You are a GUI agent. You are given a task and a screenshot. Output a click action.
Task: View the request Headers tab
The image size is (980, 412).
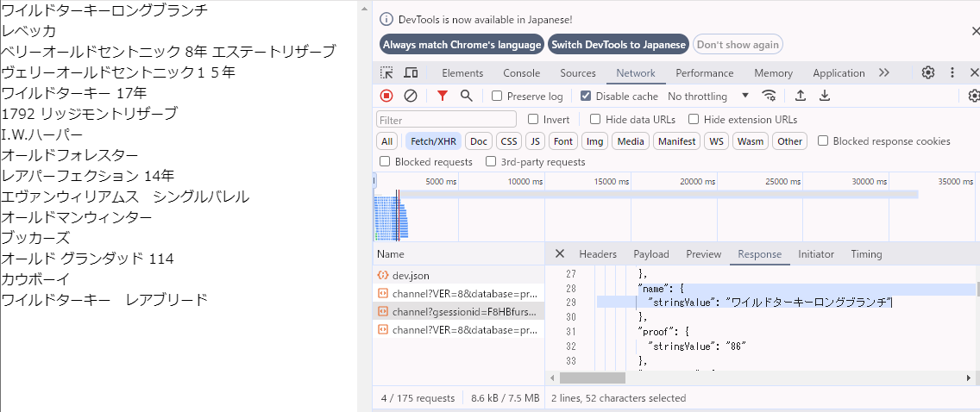coord(598,254)
